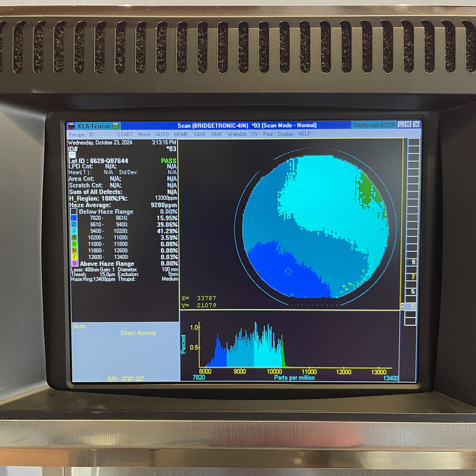Open the WaferIds menu
Viewport: 476px width, 476px height.
237,134
